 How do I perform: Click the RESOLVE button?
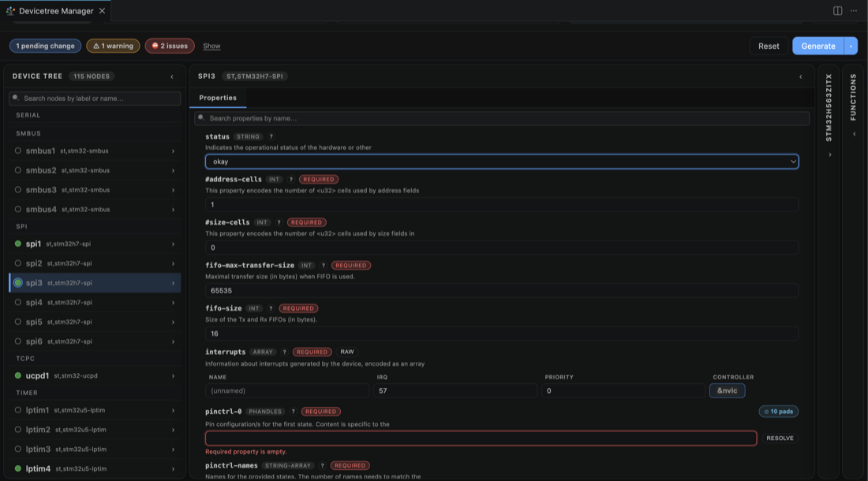tap(780, 438)
